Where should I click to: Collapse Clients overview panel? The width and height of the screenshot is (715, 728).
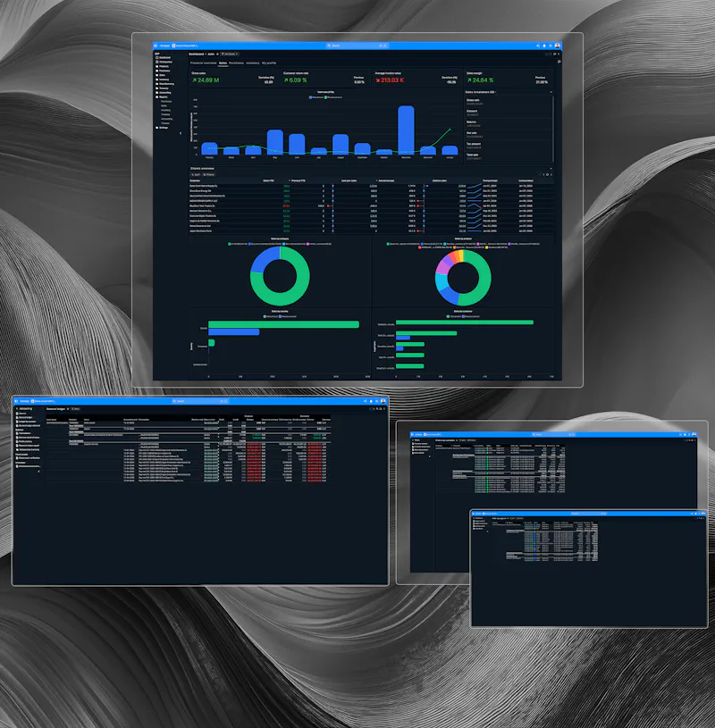tap(551, 169)
